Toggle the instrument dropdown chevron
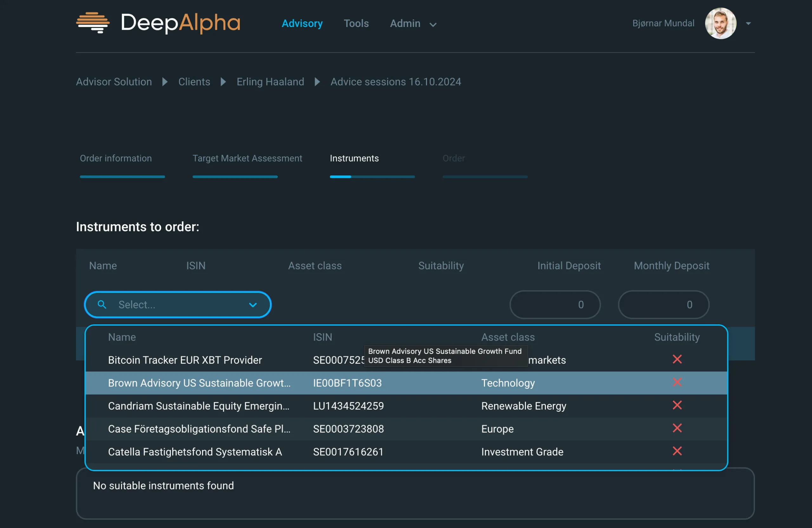Image resolution: width=812 pixels, height=528 pixels. [253, 305]
